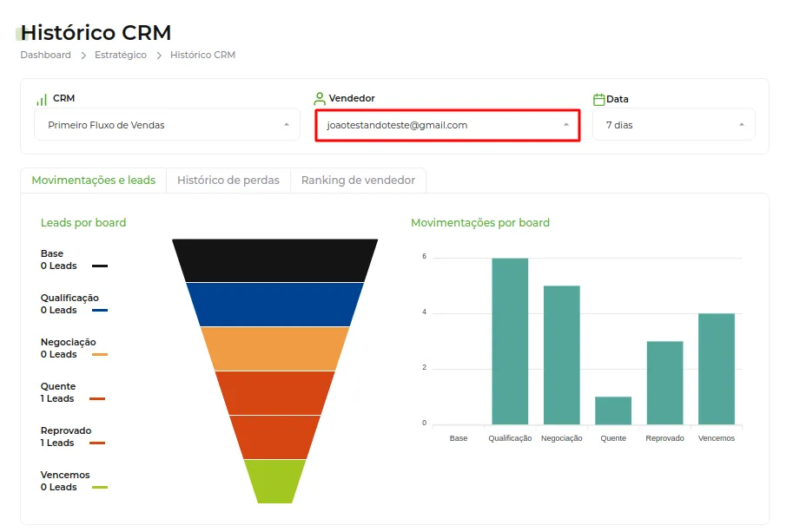The width and height of the screenshot is (793, 532).
Task: Click the Vencemos bar in the chart
Action: pos(716,369)
